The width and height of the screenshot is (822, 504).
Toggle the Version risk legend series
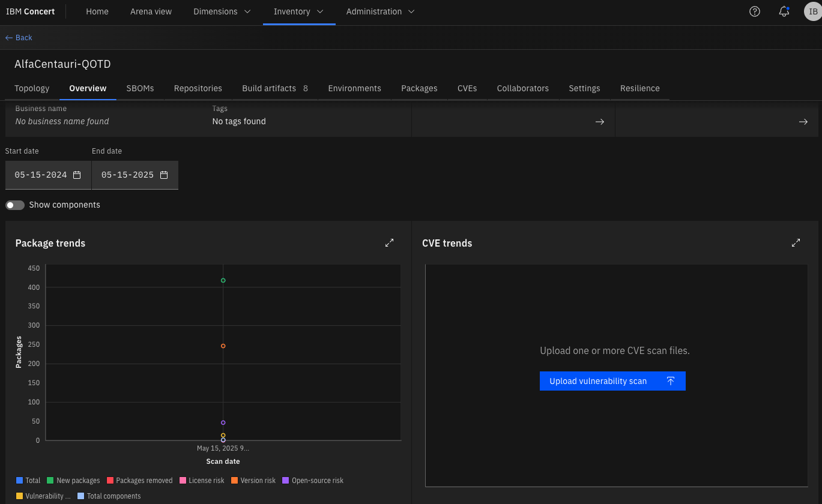[253, 481]
